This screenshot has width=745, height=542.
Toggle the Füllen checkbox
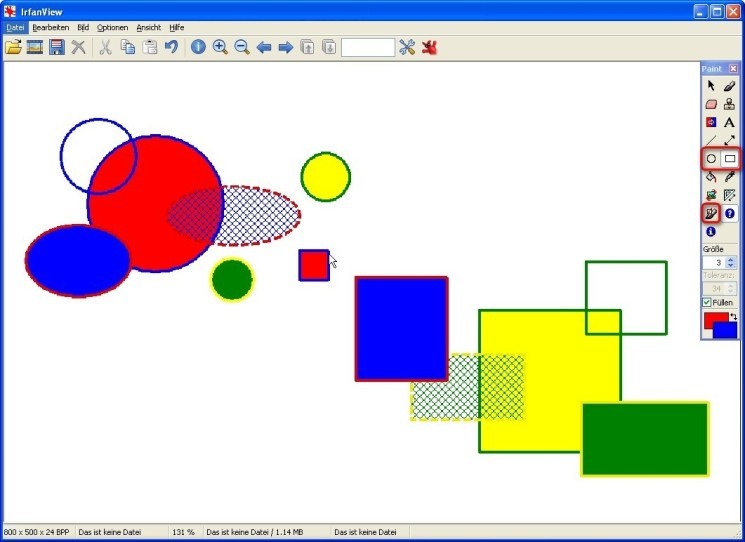click(707, 302)
